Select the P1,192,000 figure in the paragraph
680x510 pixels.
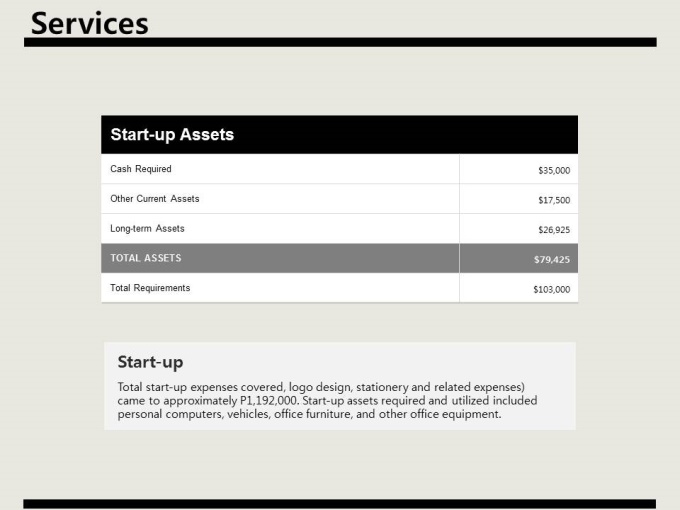[269, 400]
